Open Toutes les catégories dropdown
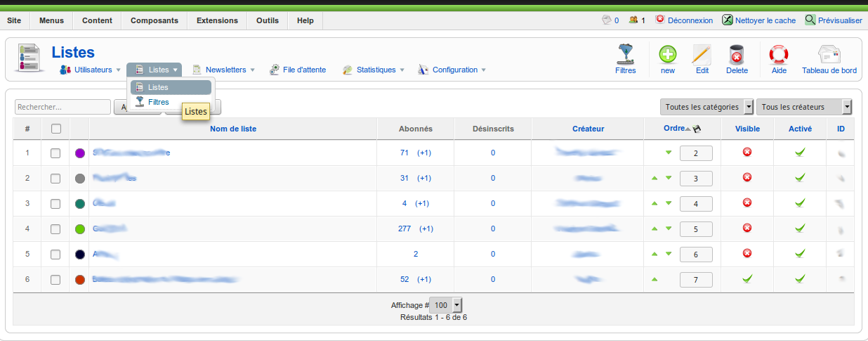Screen dimensions: 868x341 [706, 107]
